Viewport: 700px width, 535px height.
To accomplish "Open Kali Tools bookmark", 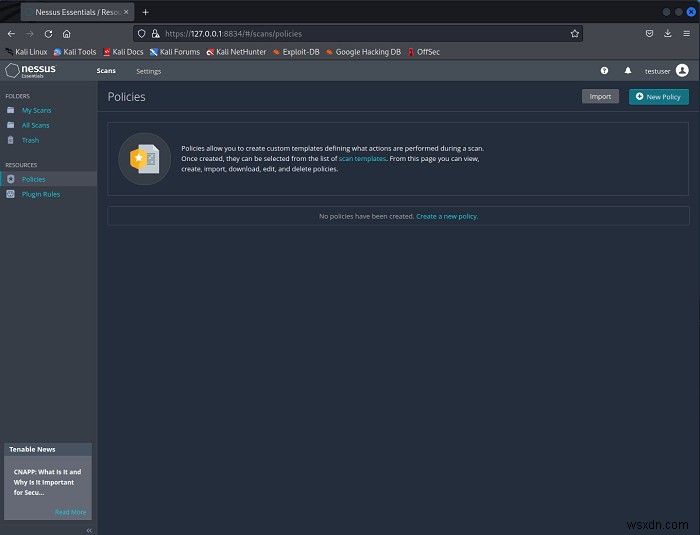I will point(75,52).
